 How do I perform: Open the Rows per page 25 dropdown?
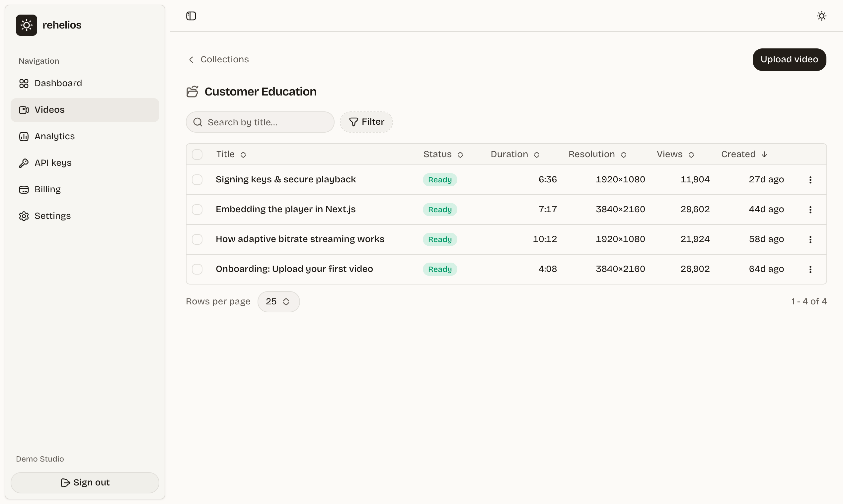[278, 302]
